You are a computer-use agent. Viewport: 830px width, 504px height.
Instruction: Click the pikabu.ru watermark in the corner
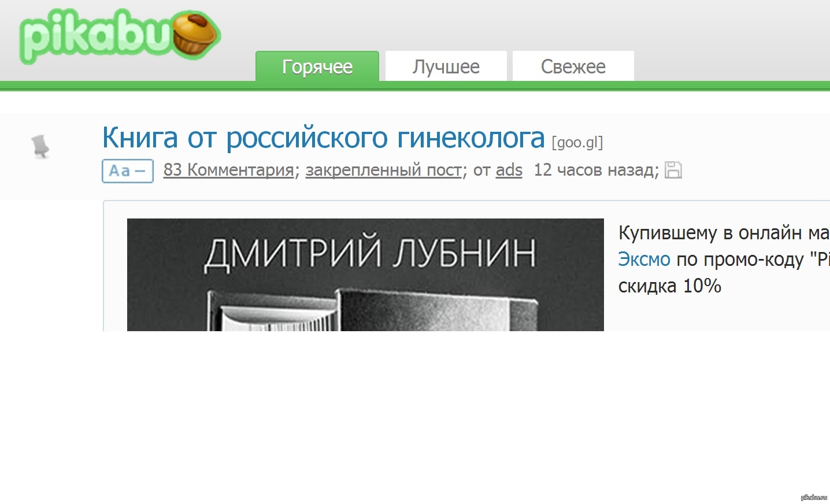point(813,497)
